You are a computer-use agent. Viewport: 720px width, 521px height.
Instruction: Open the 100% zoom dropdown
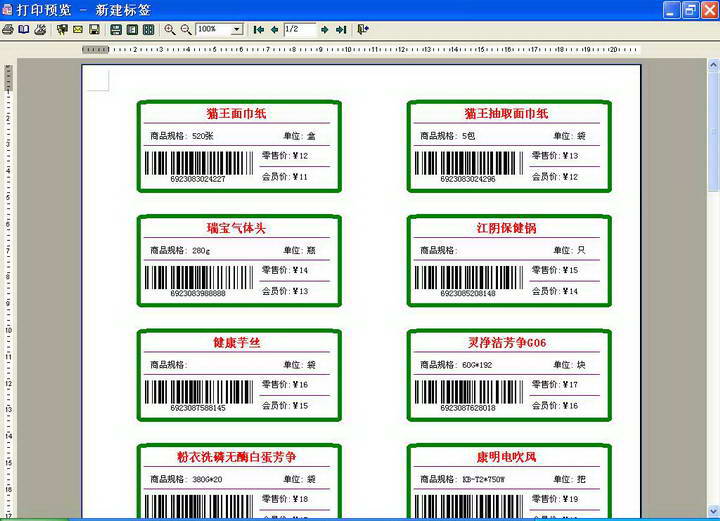coord(236,30)
